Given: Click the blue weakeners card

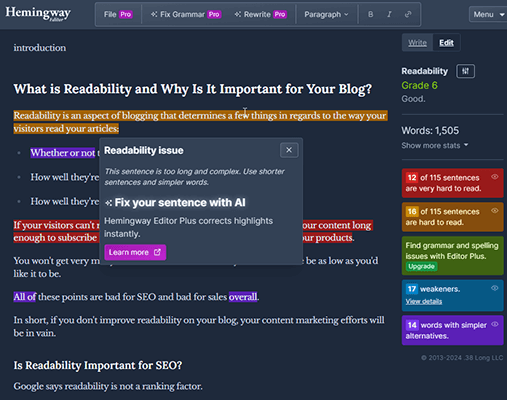Looking at the screenshot, I should pyautogui.click(x=452, y=295).
